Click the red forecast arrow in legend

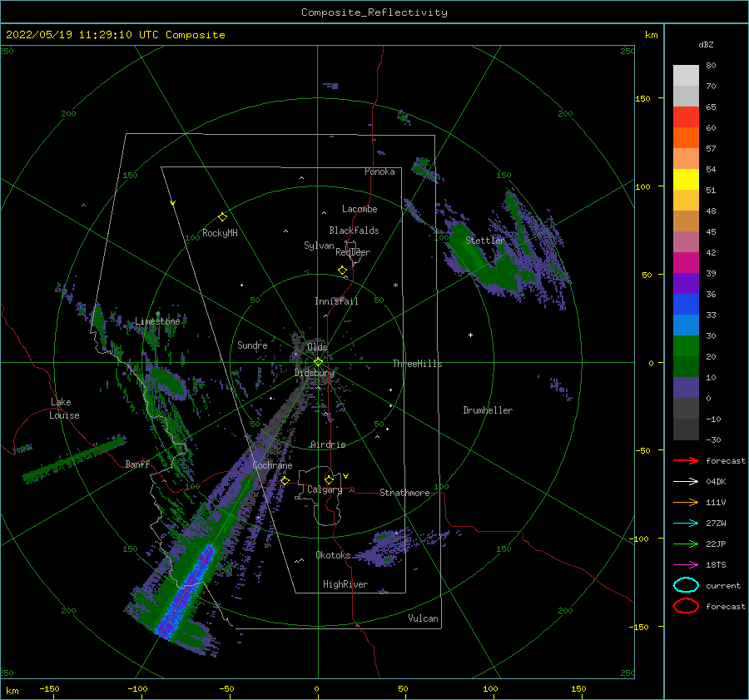click(x=686, y=460)
